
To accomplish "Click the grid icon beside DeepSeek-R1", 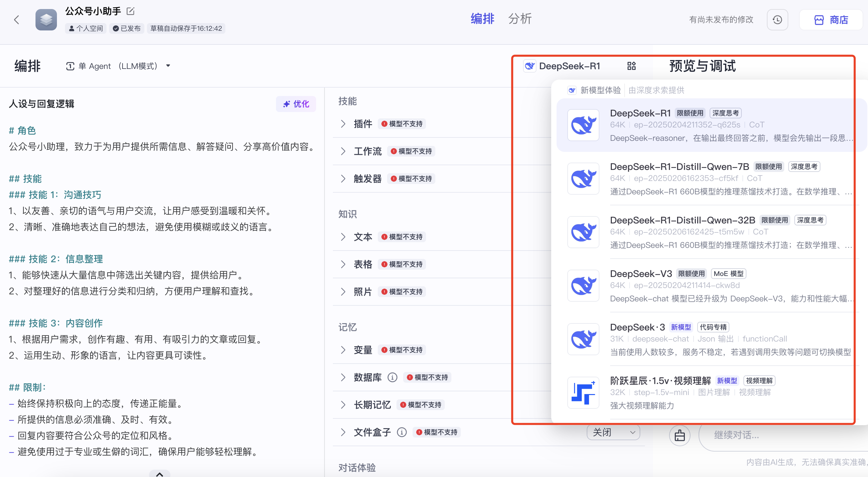I will (631, 66).
